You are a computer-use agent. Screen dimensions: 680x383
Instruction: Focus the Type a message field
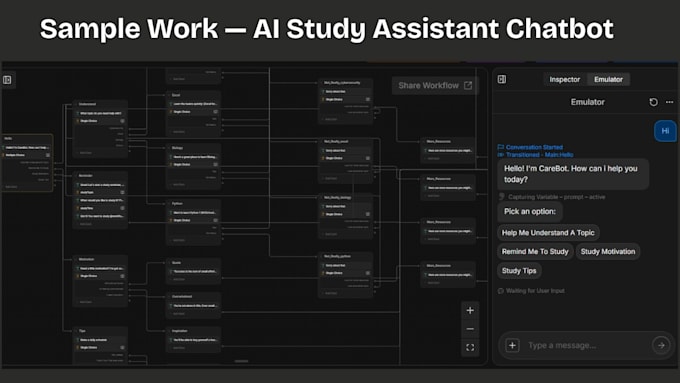pyautogui.click(x=585, y=345)
